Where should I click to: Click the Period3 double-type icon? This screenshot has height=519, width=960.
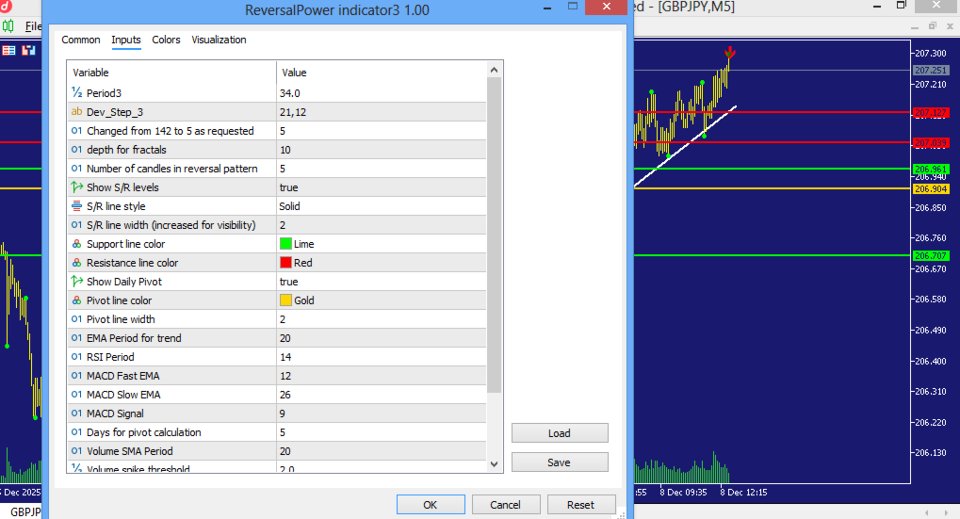(77, 93)
